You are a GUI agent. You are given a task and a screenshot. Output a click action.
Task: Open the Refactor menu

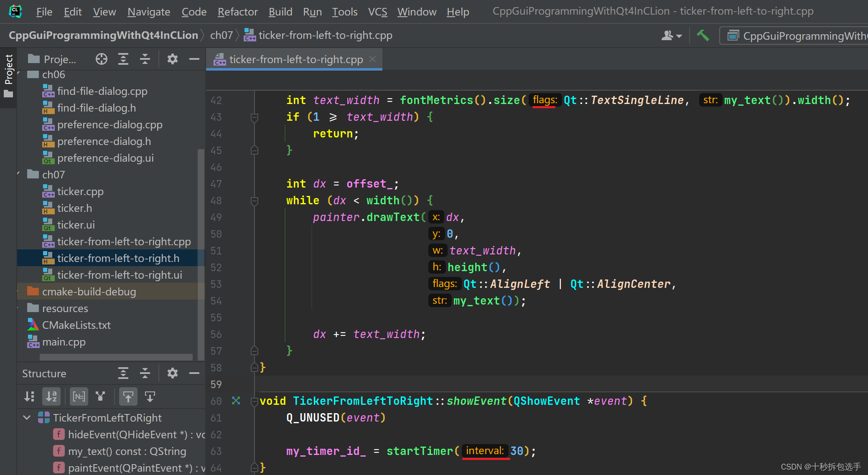click(x=237, y=12)
